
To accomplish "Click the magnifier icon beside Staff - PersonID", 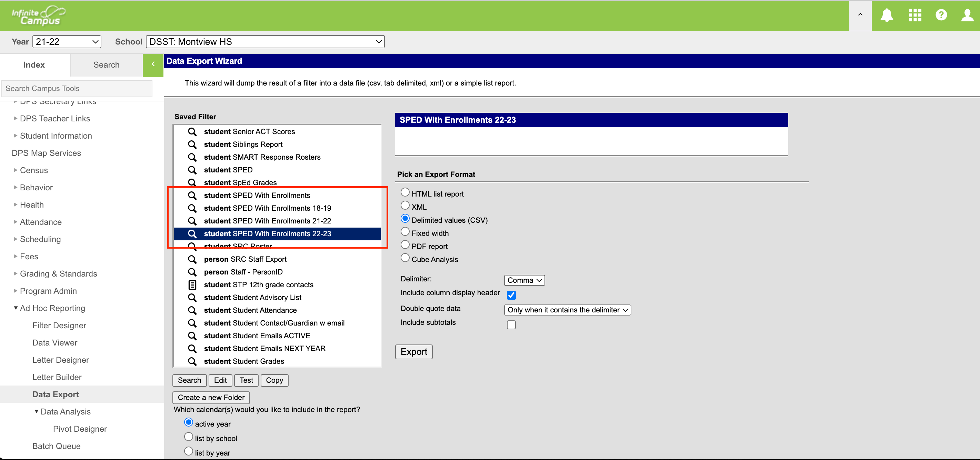I will click(192, 272).
